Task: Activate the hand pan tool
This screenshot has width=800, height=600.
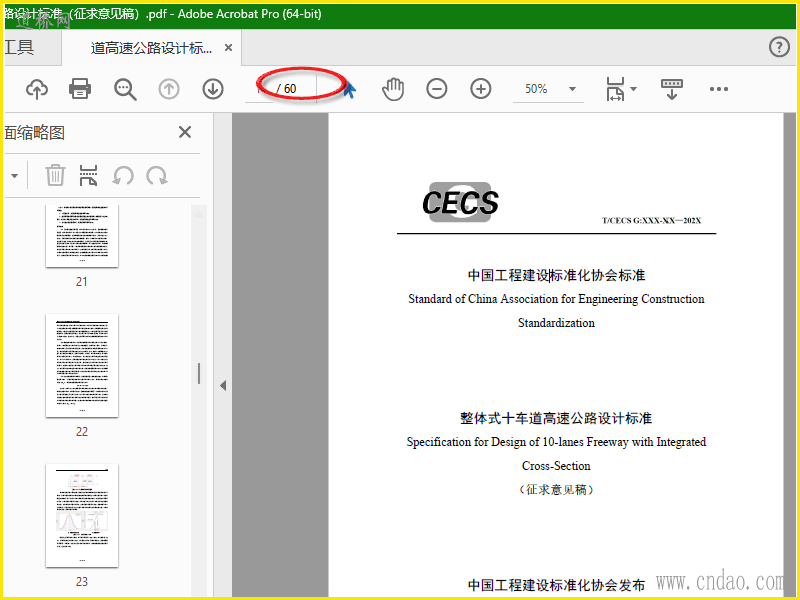Action: 393,89
